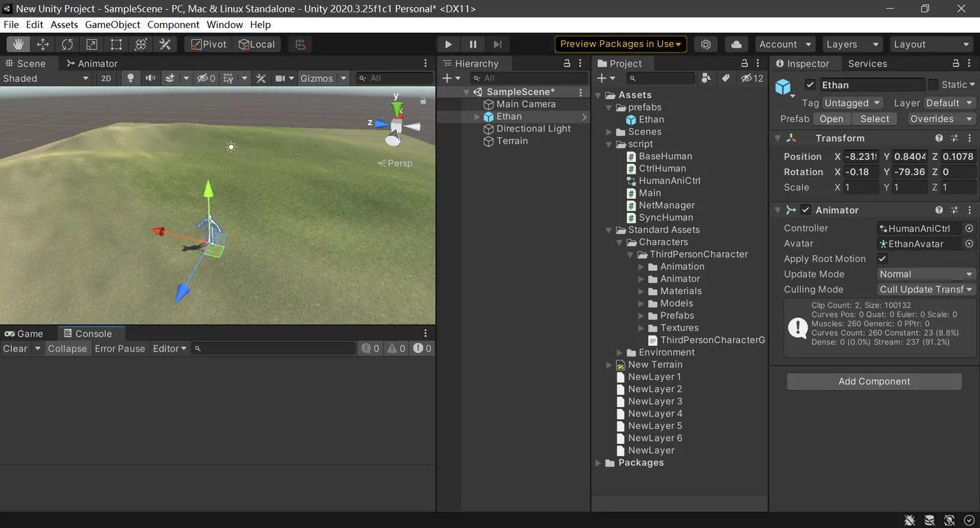This screenshot has height=528, width=980.
Task: Toggle the Static checkbox
Action: (x=933, y=85)
